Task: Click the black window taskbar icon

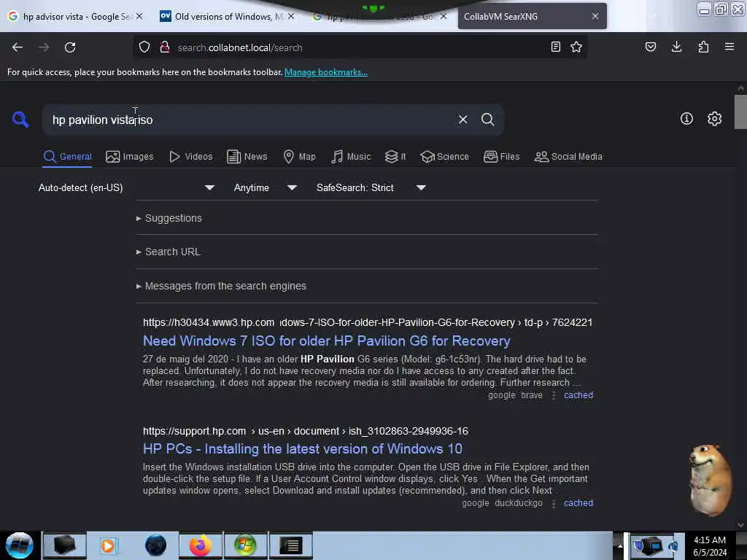Action: tap(291, 545)
